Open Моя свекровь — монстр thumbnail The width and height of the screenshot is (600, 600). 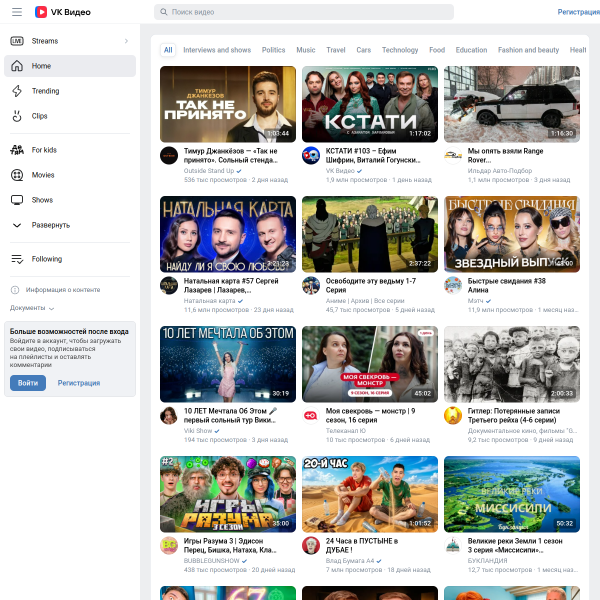click(x=370, y=364)
